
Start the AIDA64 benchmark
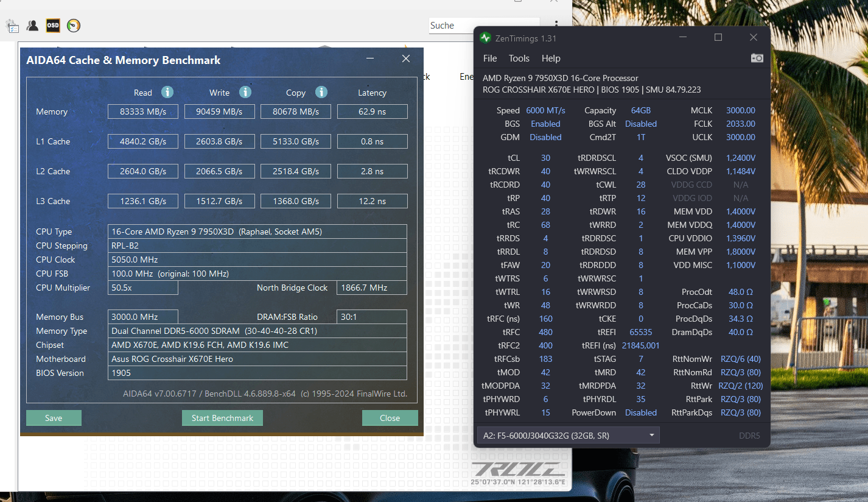coord(222,418)
